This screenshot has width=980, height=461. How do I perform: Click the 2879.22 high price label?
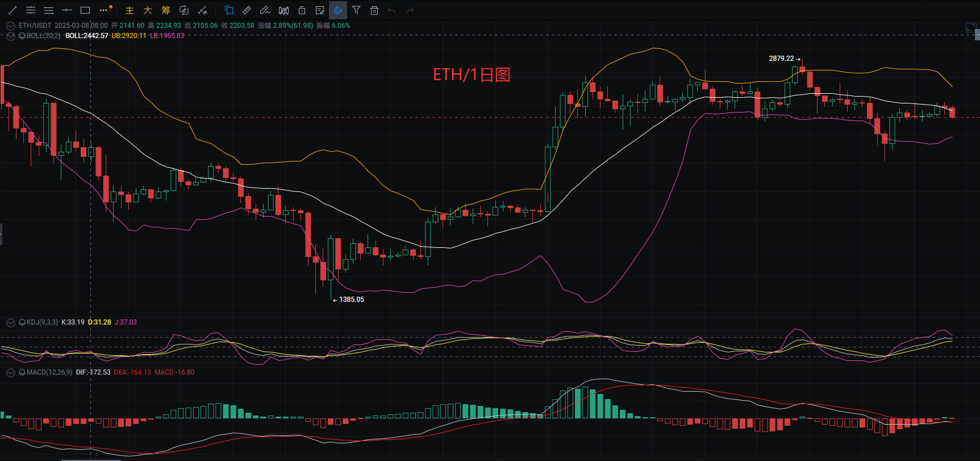coord(782,59)
